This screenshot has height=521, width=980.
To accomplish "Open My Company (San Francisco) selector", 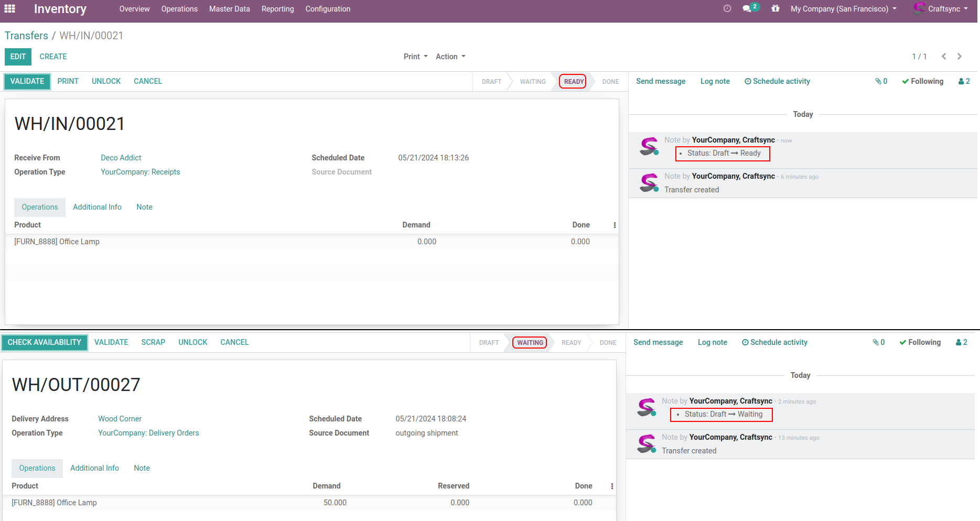I will coord(843,9).
